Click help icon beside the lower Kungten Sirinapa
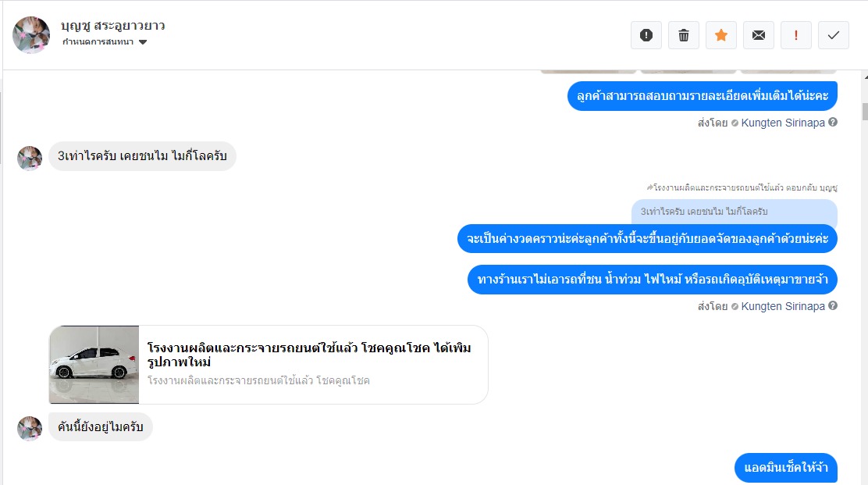The height and width of the screenshot is (485, 868). [x=833, y=306]
